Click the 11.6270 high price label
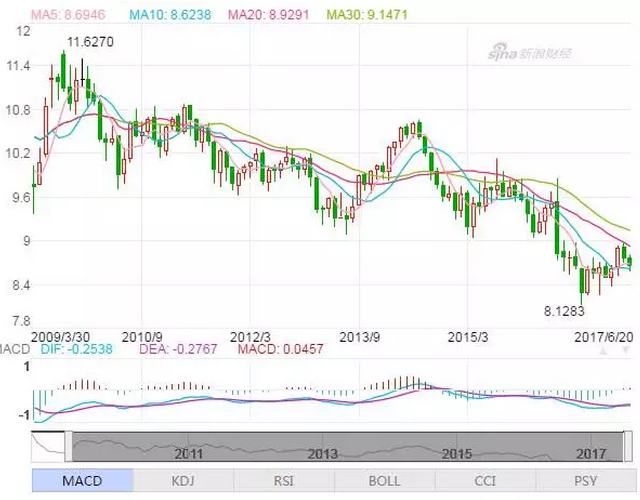Screen dimensions: 640x500 (90, 42)
